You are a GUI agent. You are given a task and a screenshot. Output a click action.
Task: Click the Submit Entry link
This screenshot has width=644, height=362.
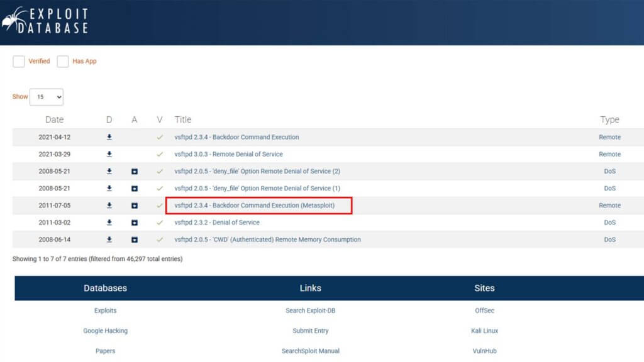tap(311, 331)
